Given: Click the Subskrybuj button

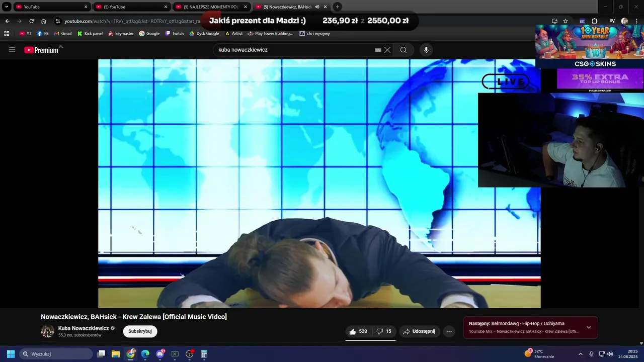Looking at the screenshot, I should click(x=140, y=331).
